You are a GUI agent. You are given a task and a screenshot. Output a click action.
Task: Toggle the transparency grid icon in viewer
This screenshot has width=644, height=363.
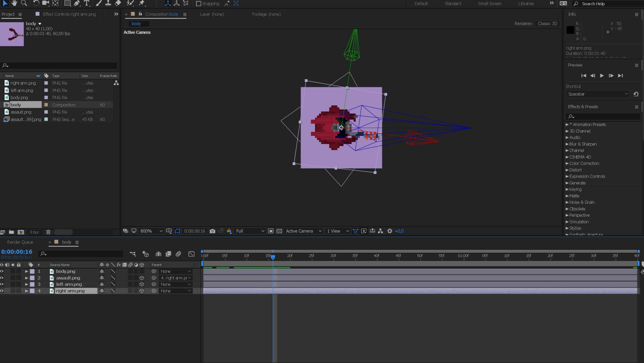(x=279, y=231)
